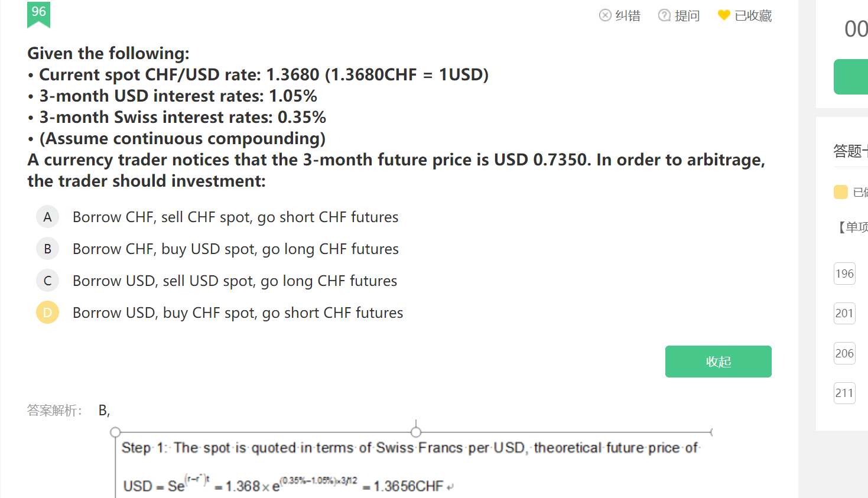Toggle the 已收藏 heart favorite icon
This screenshot has height=498, width=868.
(724, 15)
